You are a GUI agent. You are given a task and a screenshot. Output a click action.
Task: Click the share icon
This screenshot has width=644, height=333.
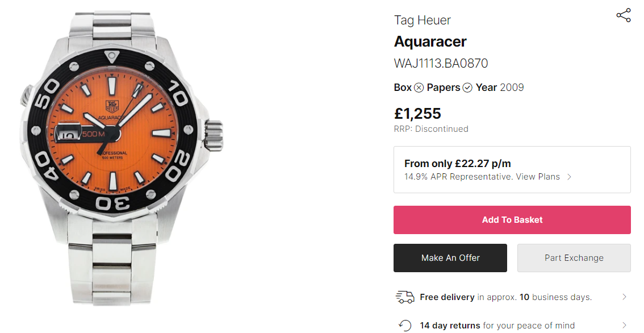click(x=623, y=15)
